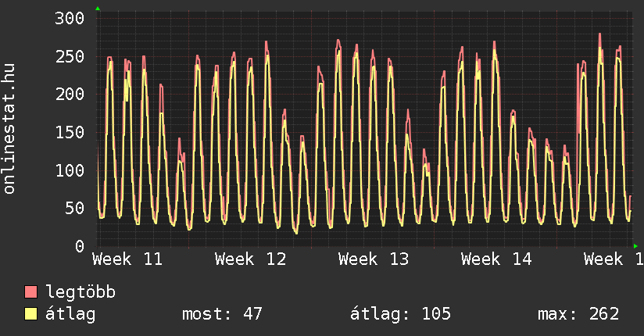Click the green arrow atop the y-axis
This screenshot has width=644, height=336.
98,9
